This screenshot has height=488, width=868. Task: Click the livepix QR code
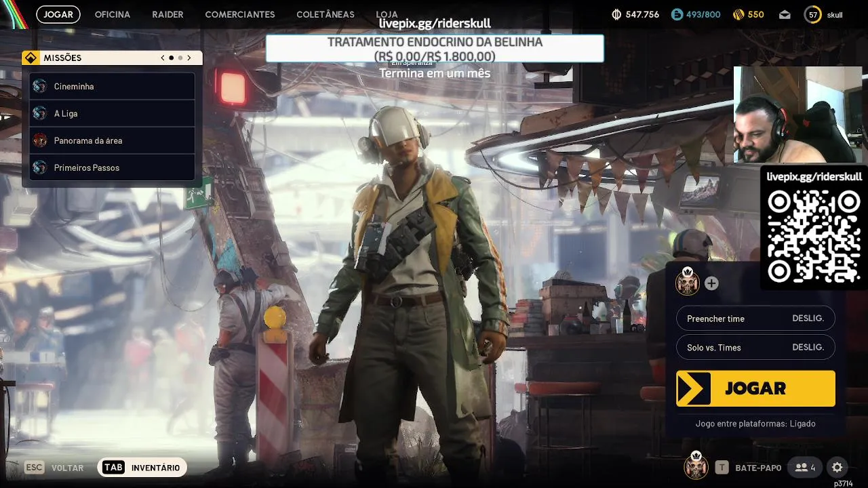814,236
